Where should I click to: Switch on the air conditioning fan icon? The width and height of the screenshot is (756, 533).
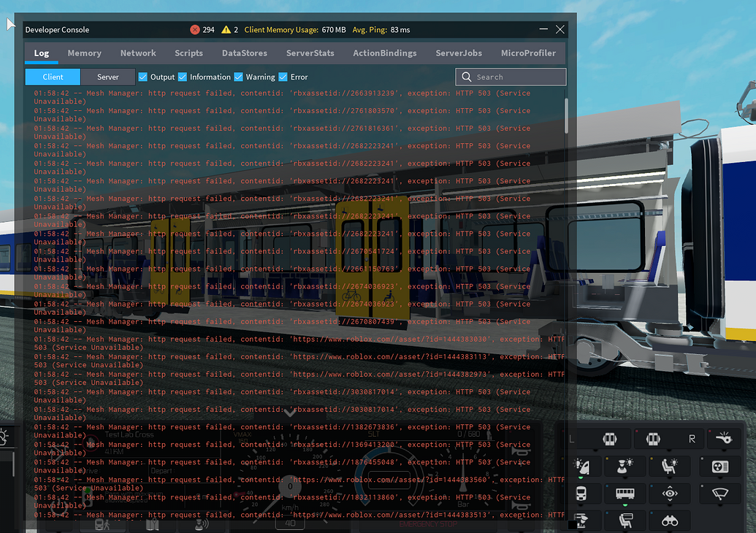pos(719,466)
